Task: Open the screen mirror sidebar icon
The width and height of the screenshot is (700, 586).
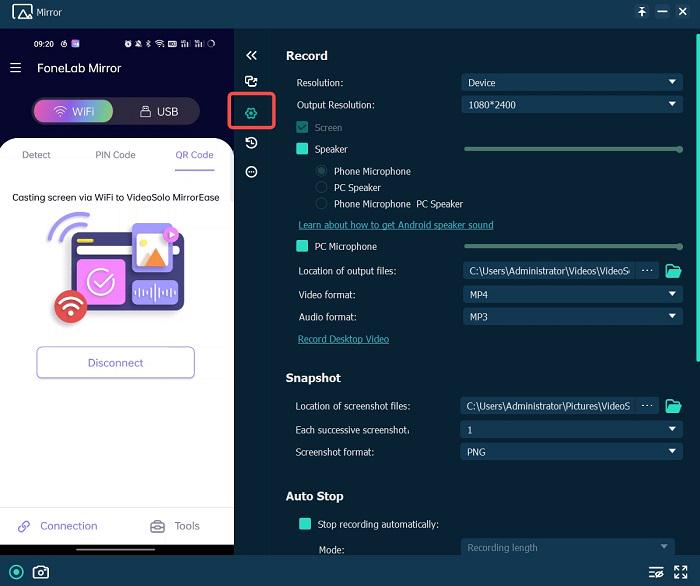Action: click(251, 81)
